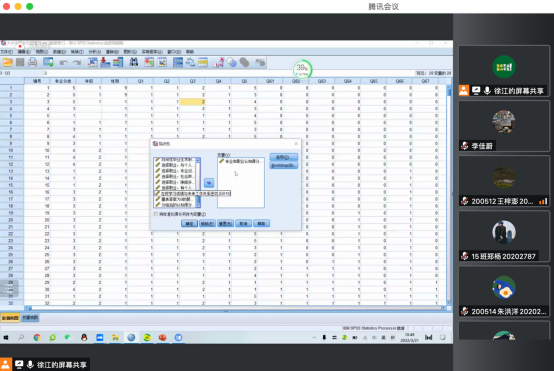Print using the SPSS printer icon
The width and height of the screenshot is (554, 371).
33,63
